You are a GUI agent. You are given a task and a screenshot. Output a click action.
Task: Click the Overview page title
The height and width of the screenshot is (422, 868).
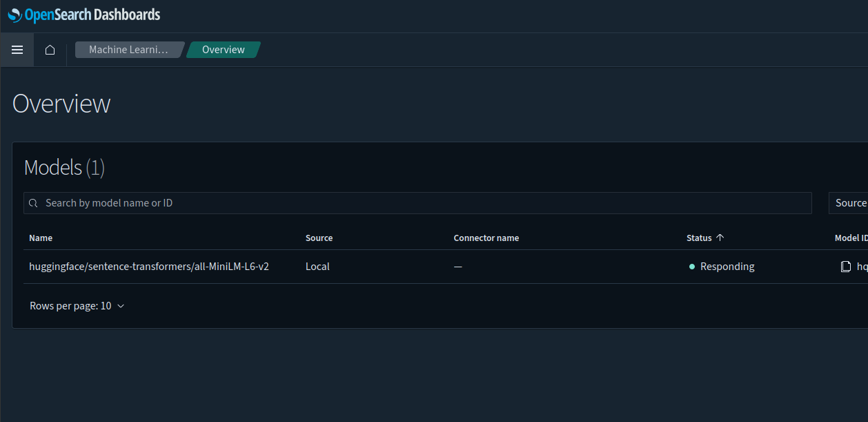point(61,104)
